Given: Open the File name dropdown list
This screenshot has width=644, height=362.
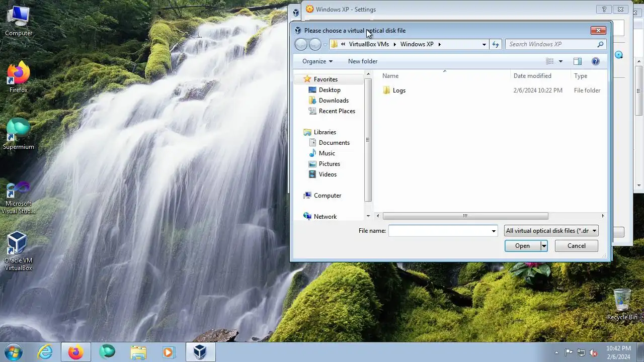Looking at the screenshot, I should 494,231.
